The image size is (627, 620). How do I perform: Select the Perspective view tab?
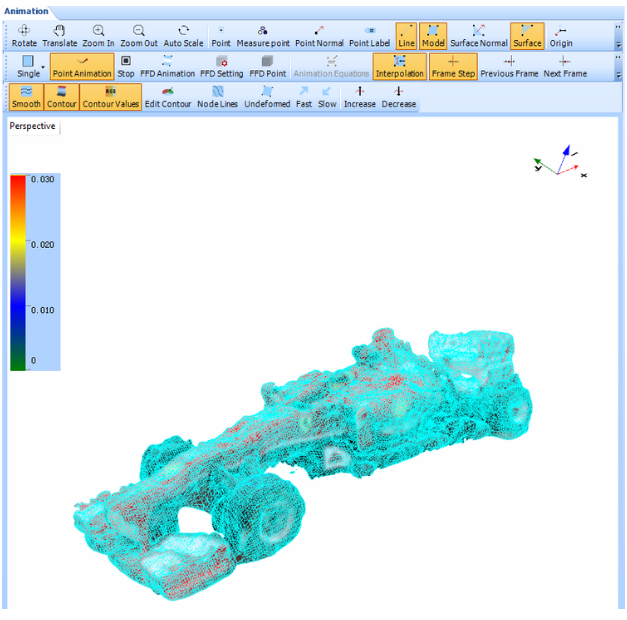tap(32, 126)
